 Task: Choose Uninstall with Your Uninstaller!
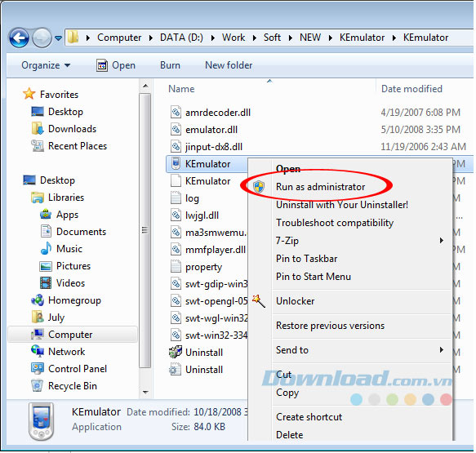tap(342, 205)
